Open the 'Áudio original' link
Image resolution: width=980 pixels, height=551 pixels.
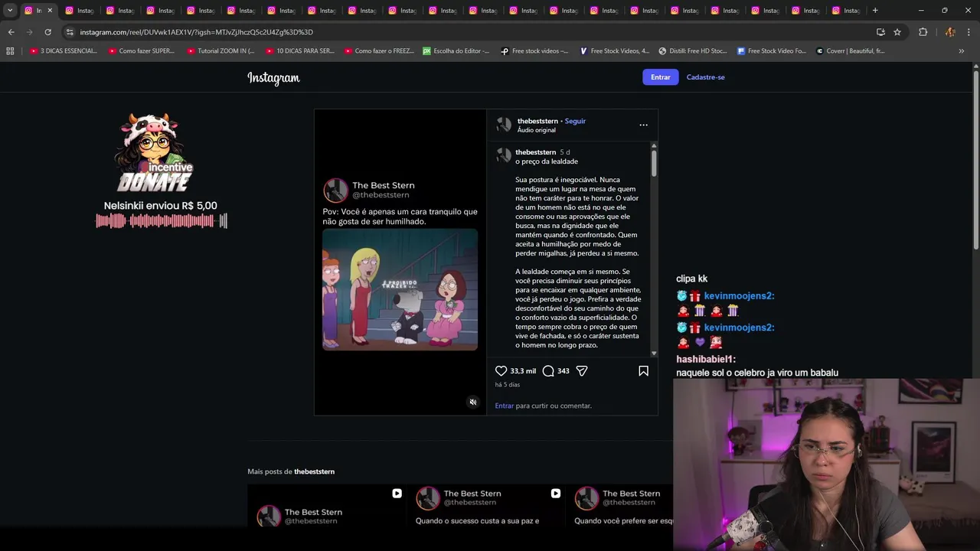(x=537, y=130)
